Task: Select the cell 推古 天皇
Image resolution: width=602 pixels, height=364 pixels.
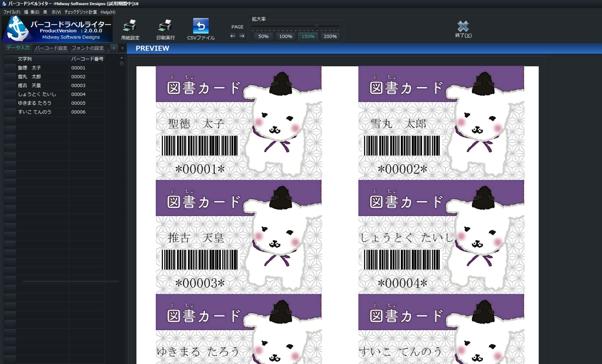Action: [42, 85]
